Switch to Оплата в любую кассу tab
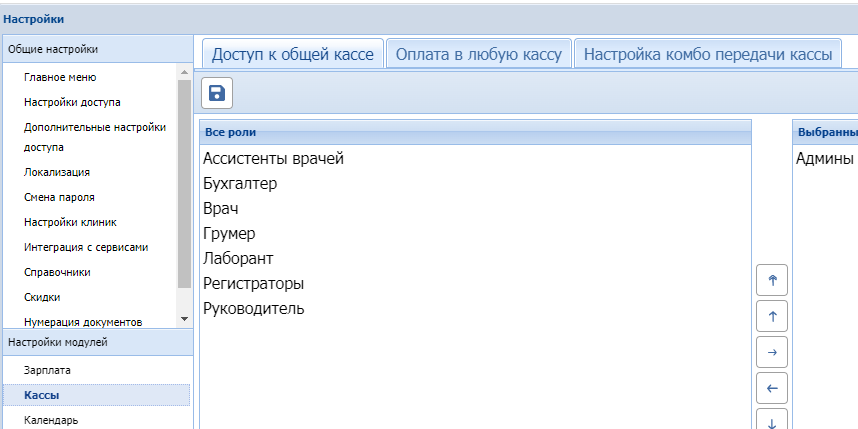This screenshot has width=858, height=429. [x=479, y=54]
